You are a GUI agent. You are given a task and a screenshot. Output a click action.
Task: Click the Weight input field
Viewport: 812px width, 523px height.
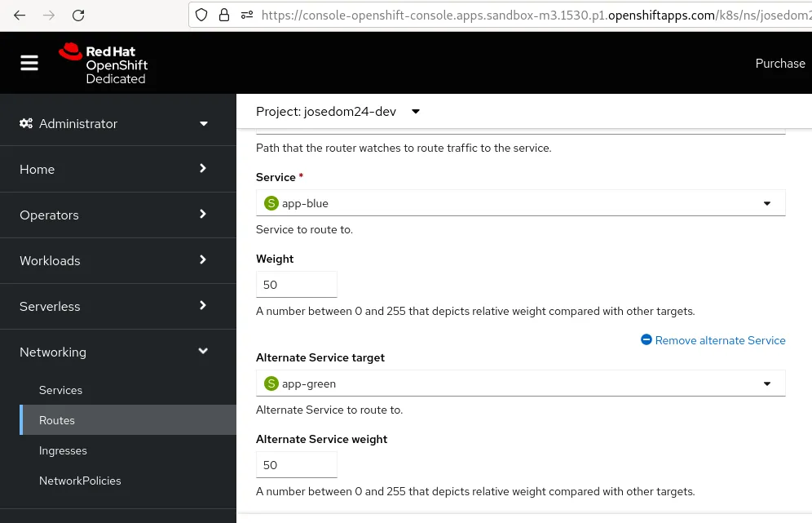296,285
